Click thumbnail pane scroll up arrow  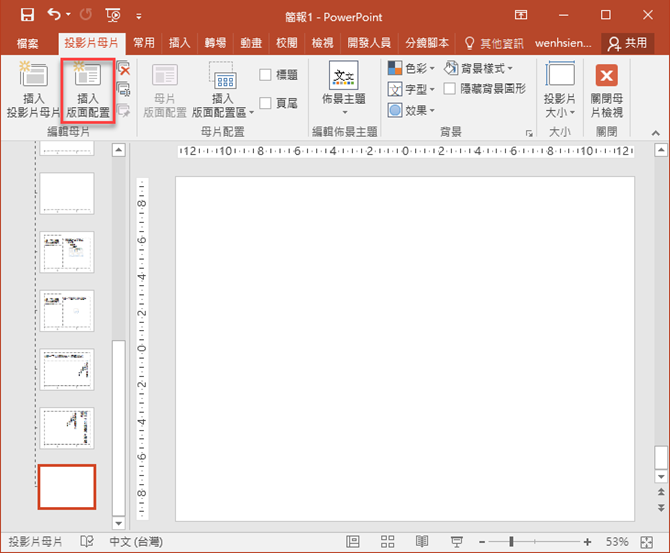point(119,150)
